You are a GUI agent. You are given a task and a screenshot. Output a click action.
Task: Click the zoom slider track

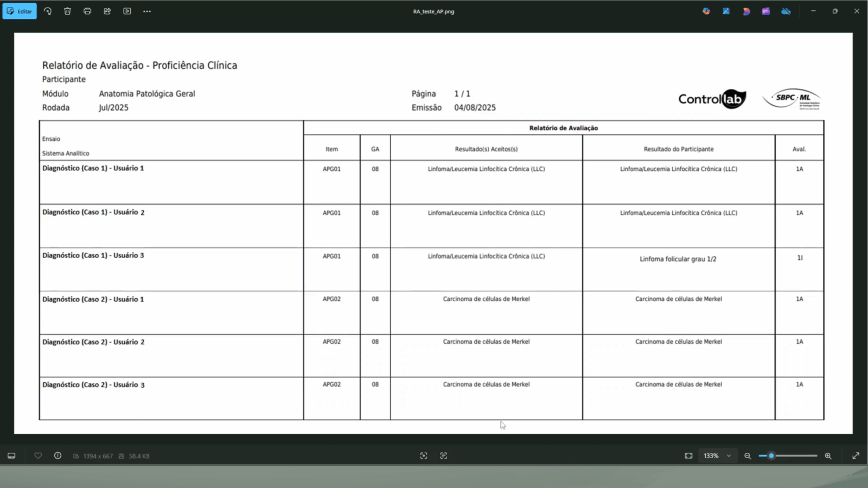point(795,456)
